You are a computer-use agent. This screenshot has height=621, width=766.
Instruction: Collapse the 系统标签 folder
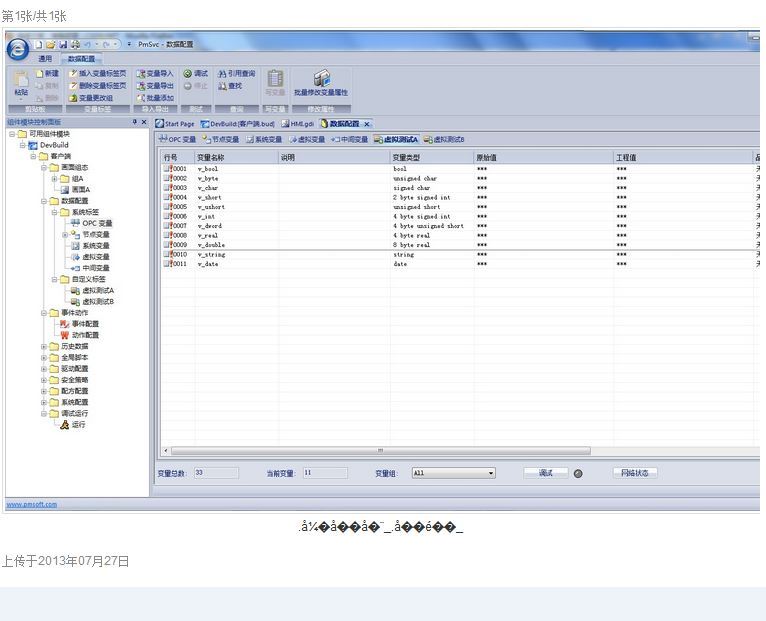pos(55,212)
